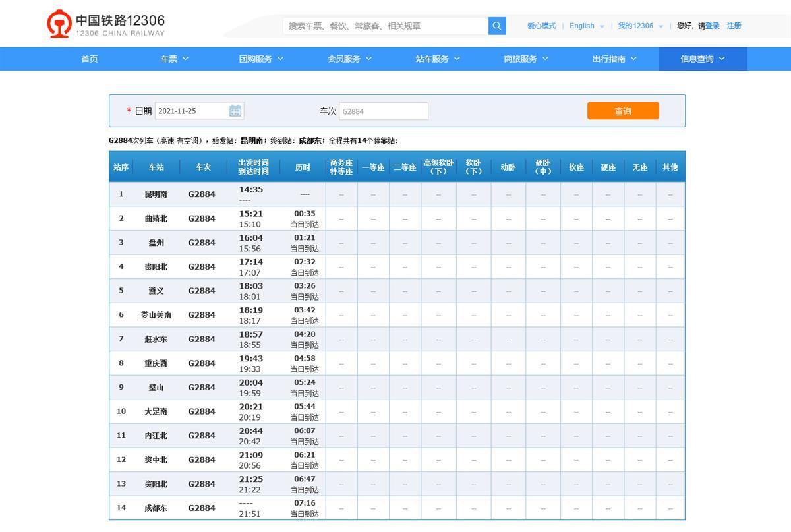Select station 娄山关南 in the table
Viewport: 791px width, 532px height.
[156, 315]
